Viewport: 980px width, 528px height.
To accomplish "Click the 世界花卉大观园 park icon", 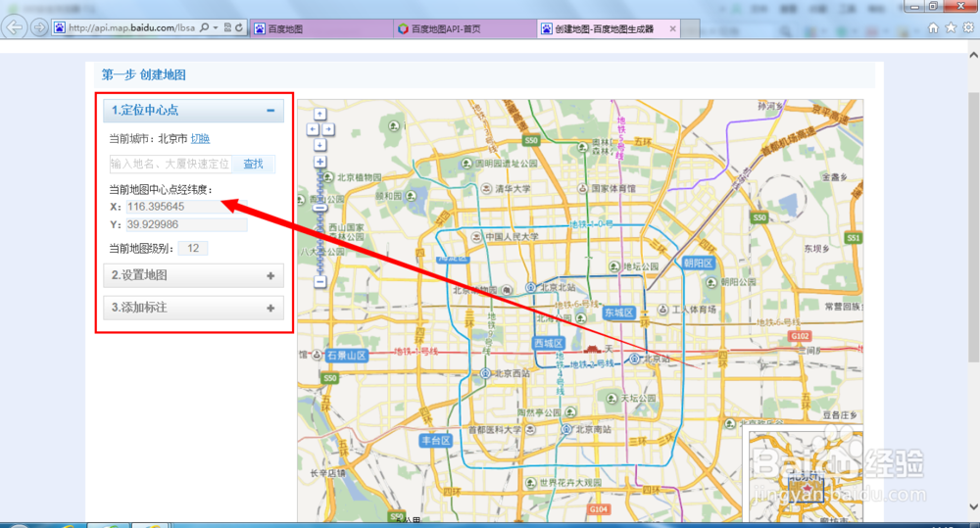I will point(530,483).
